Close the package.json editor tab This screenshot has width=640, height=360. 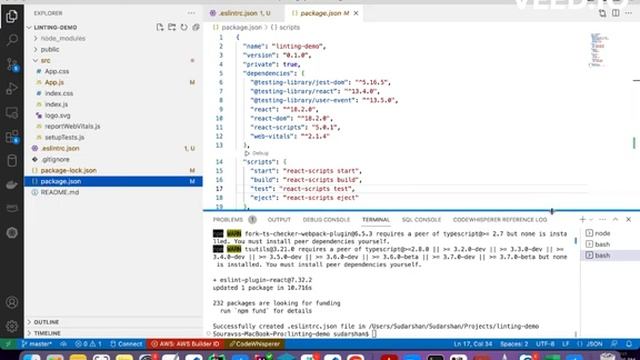pyautogui.click(x=356, y=13)
